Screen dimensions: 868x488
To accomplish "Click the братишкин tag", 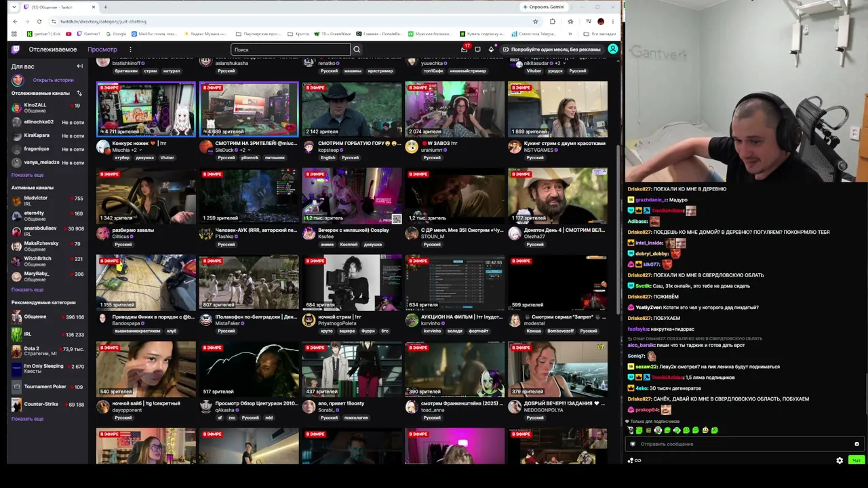I will pyautogui.click(x=126, y=71).
